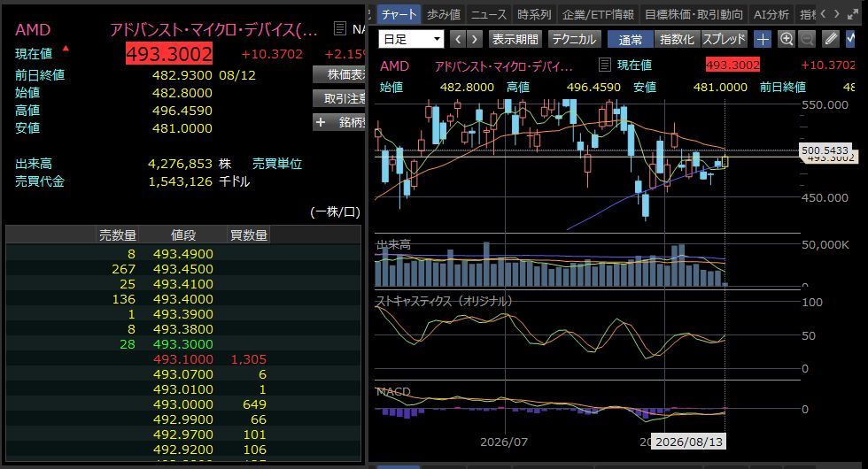
Task: Open the ニュース tab
Action: (x=488, y=14)
